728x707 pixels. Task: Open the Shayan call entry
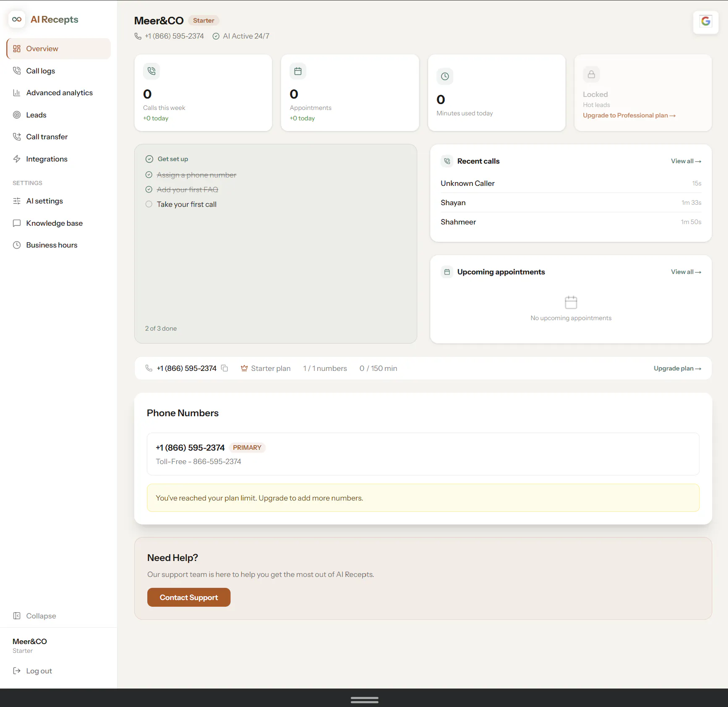pos(571,203)
